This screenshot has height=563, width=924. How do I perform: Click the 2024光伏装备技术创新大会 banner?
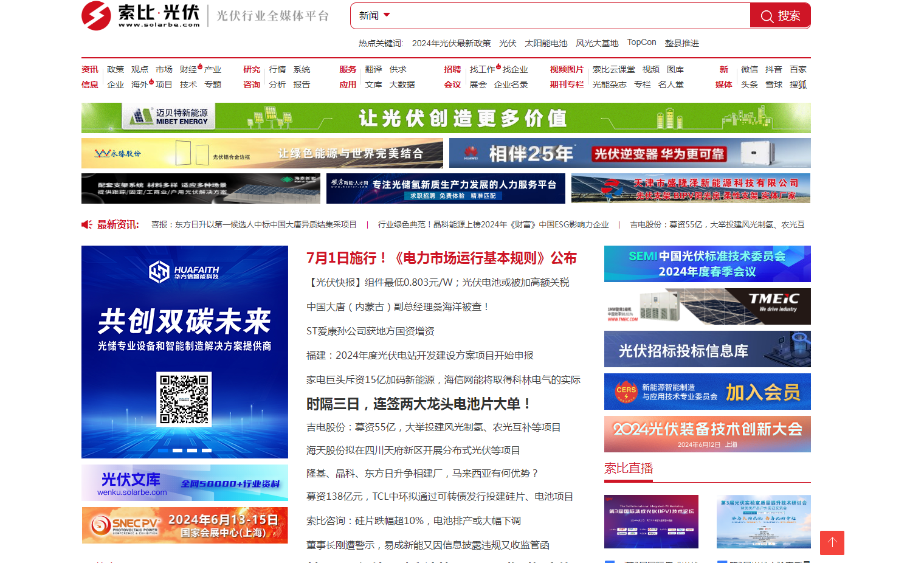pos(708,434)
